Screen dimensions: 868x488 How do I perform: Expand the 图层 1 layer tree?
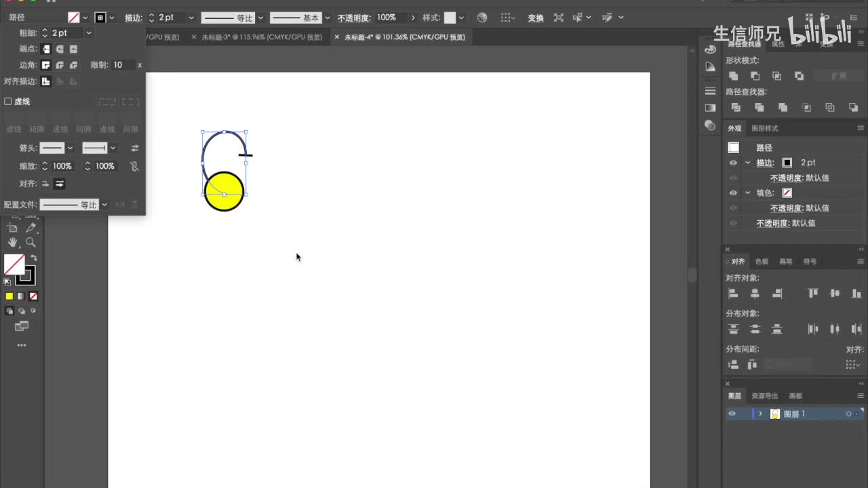[x=760, y=413]
